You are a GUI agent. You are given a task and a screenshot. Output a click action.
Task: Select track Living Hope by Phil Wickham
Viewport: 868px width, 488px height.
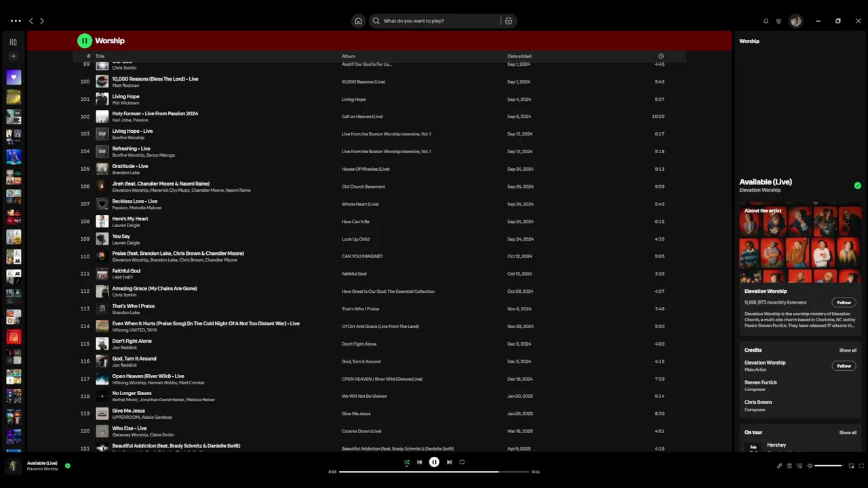pyautogui.click(x=125, y=96)
